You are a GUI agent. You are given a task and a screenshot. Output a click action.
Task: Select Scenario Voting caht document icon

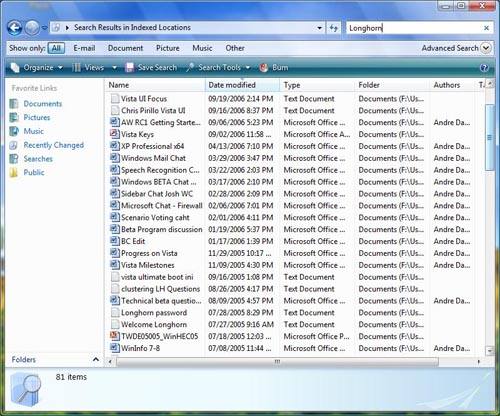115,217
